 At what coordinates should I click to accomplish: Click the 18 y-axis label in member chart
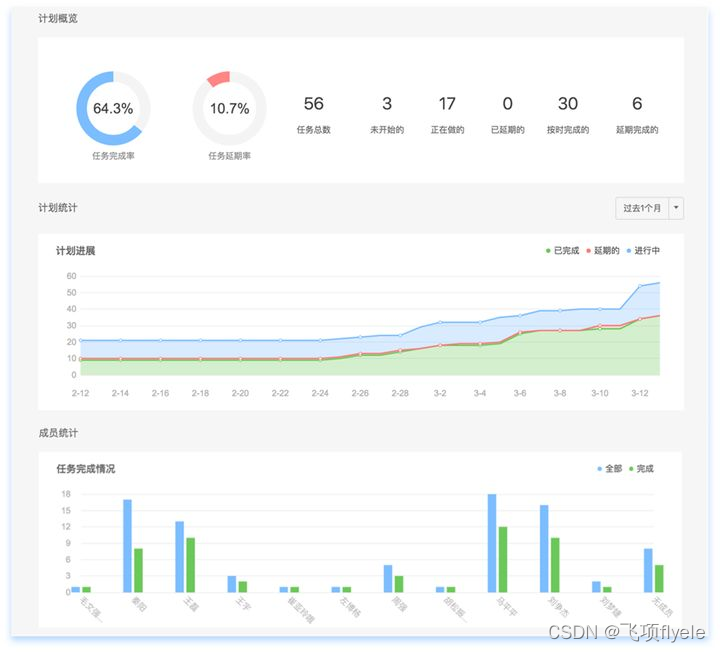(66, 494)
